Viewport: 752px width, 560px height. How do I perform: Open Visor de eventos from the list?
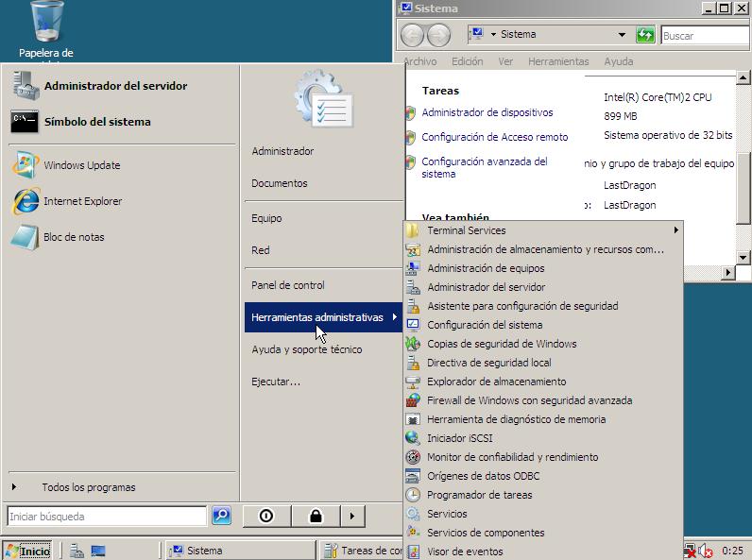click(465, 552)
